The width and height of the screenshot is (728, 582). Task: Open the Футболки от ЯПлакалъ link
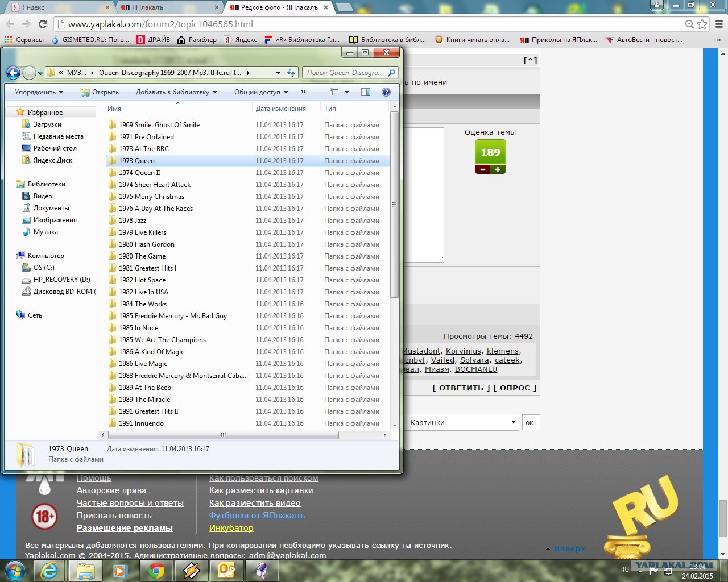point(257,516)
